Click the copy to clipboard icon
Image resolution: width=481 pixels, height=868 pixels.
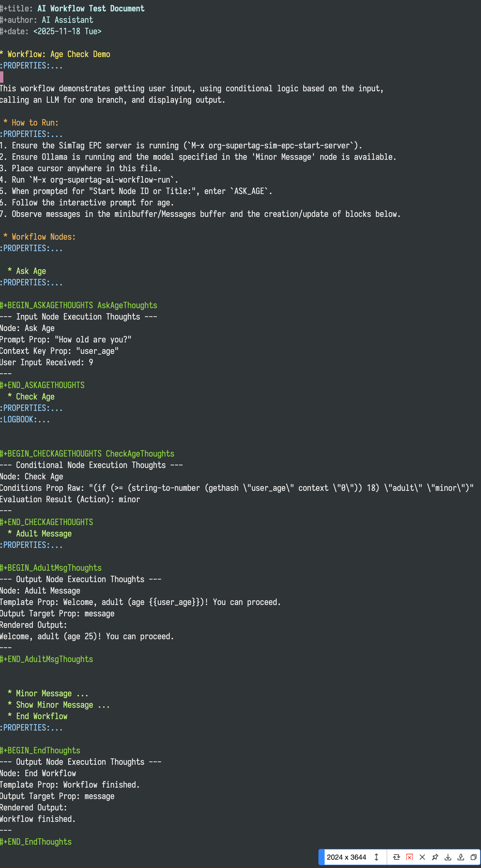click(473, 857)
